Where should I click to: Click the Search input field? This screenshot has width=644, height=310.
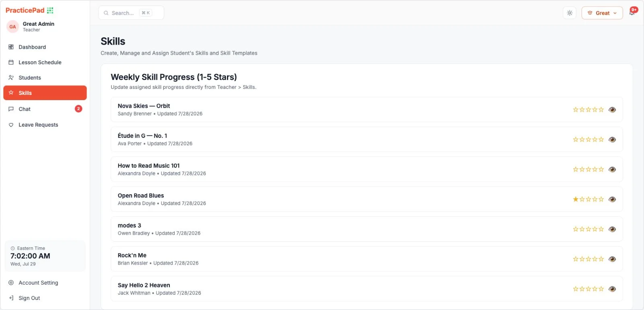131,13
